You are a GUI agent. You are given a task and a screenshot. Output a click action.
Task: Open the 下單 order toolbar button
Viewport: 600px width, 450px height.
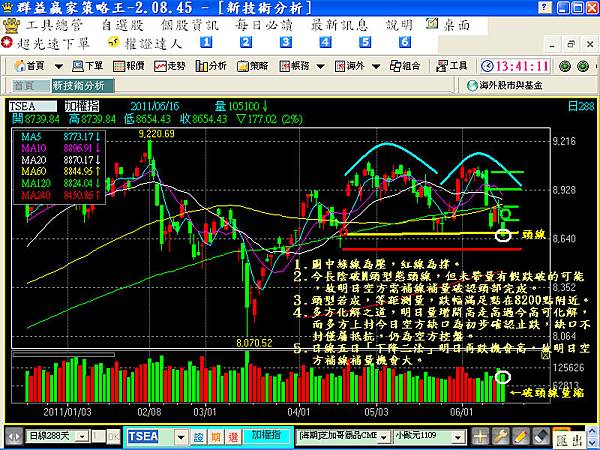point(88,66)
